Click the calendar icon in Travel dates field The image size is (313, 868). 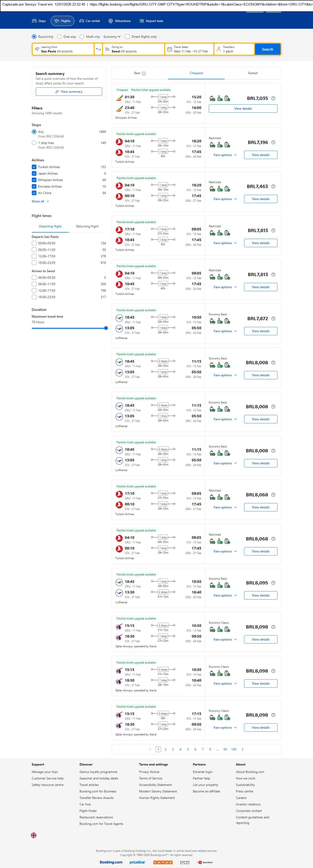click(x=170, y=49)
